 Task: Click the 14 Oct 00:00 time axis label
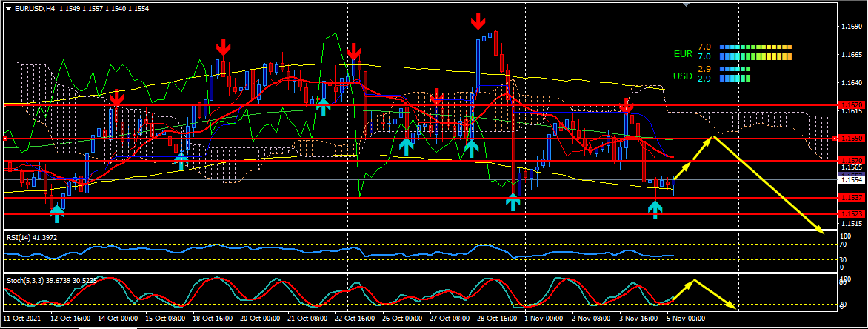point(116,319)
